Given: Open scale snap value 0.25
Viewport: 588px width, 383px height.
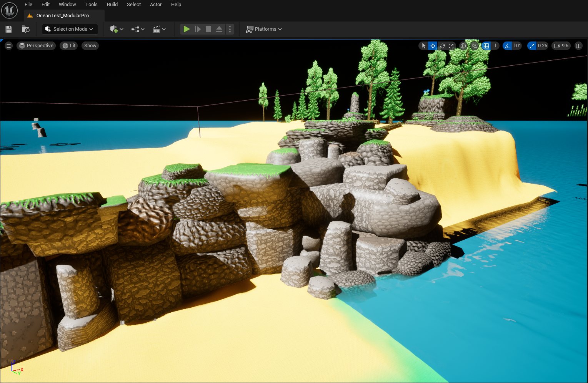Looking at the screenshot, I should 543,46.
